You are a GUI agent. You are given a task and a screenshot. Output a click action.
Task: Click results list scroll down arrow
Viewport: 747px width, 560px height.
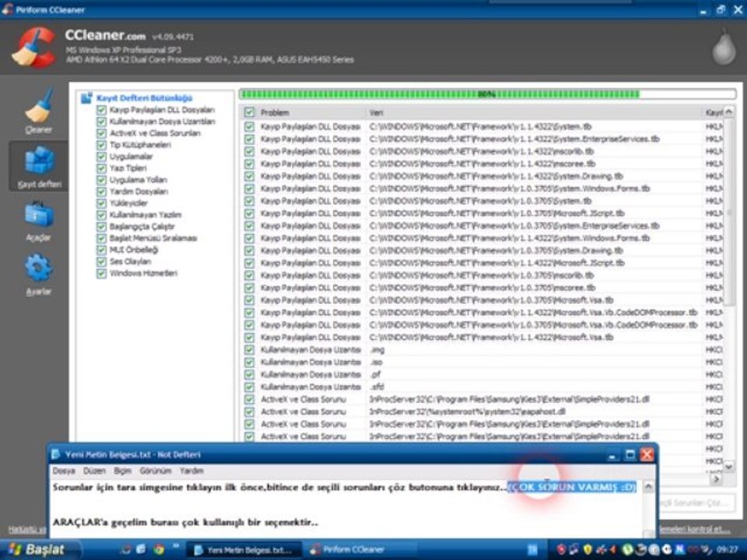coord(729,467)
